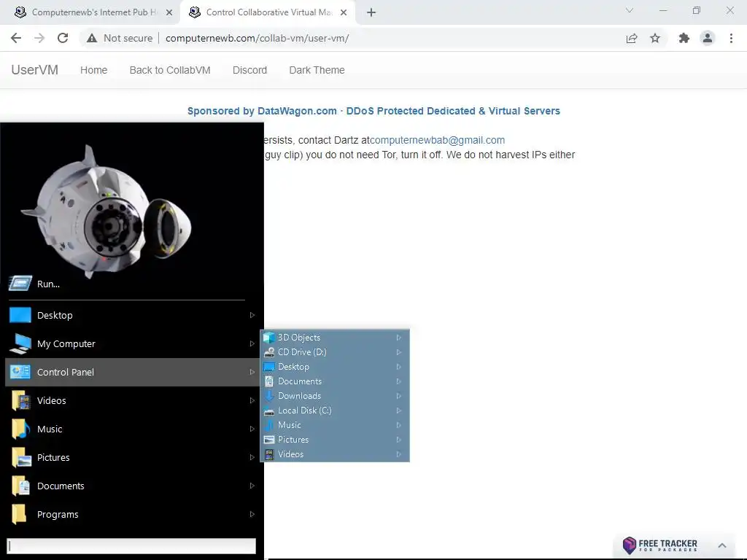Expand the 3D Objects submenu arrow
Screen dimensions: 747x560
399,338
